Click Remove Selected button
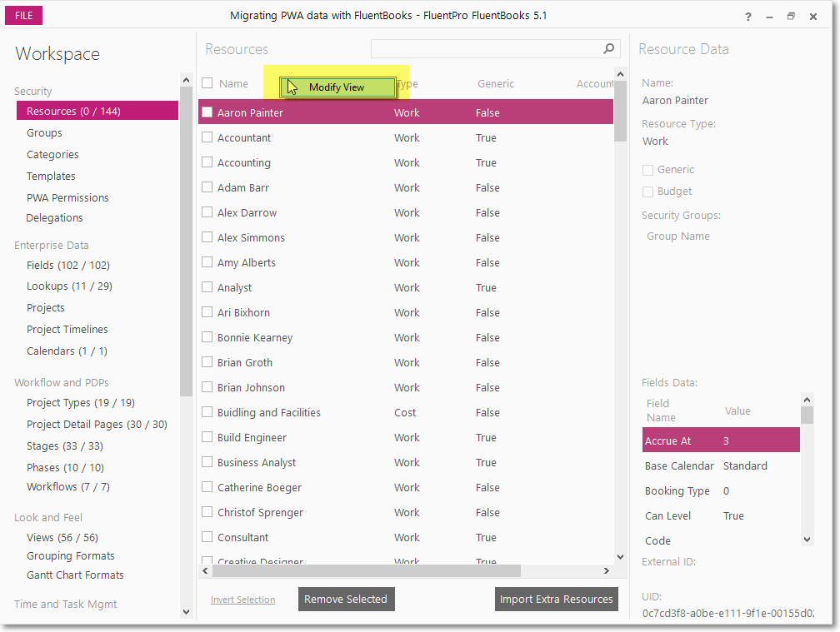The height and width of the screenshot is (632, 840). click(x=346, y=599)
